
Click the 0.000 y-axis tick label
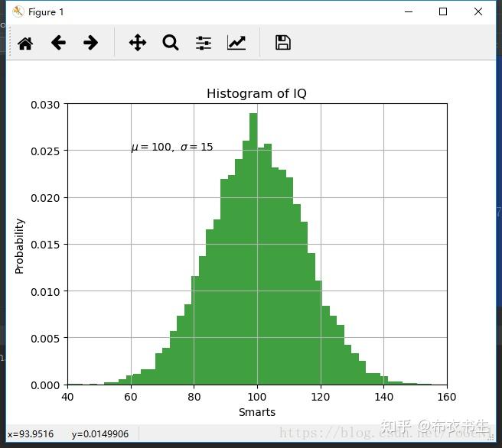tap(45, 385)
